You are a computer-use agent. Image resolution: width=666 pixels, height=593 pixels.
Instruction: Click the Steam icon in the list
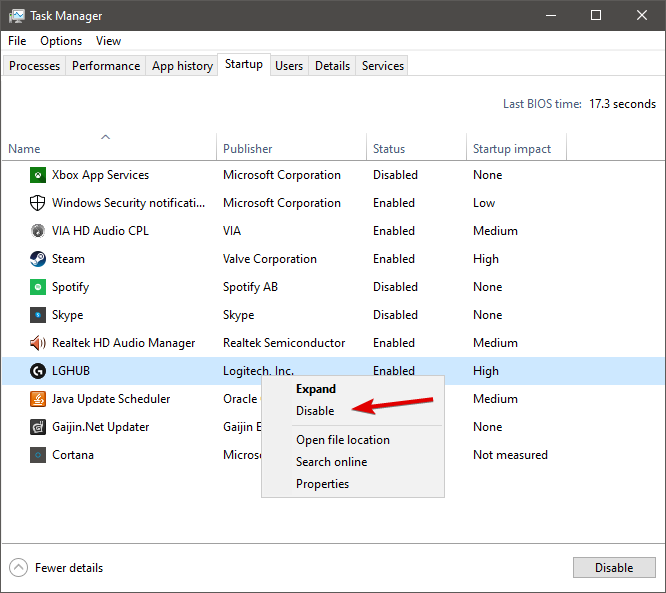pyautogui.click(x=37, y=259)
